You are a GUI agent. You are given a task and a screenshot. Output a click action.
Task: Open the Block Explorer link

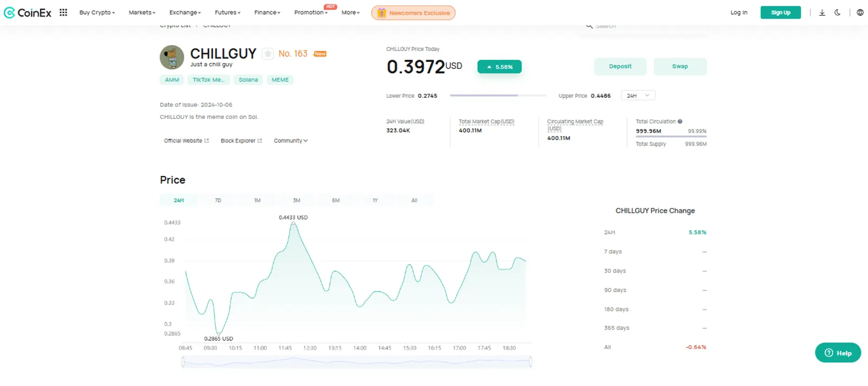click(241, 141)
